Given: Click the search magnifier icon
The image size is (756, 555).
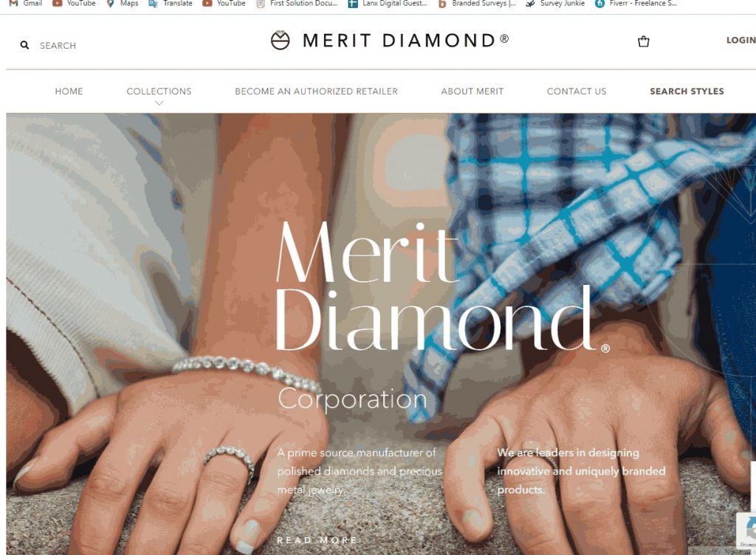Looking at the screenshot, I should 24,45.
